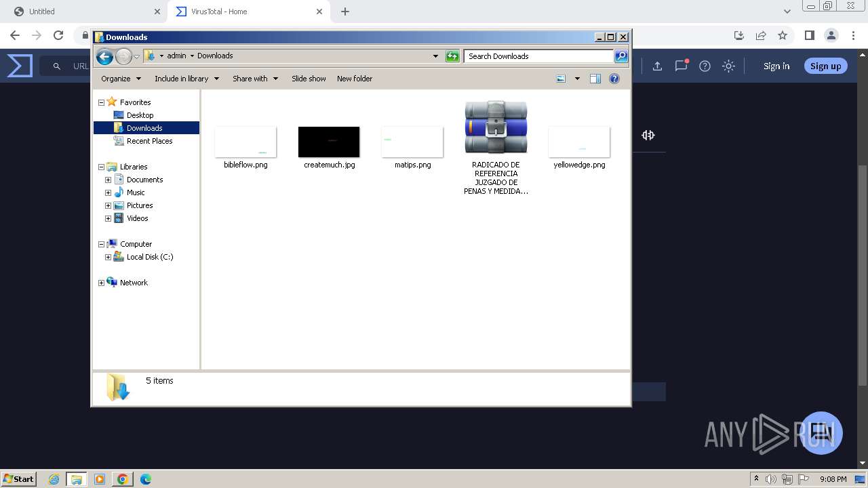Open the Include in library menu

(x=186, y=79)
